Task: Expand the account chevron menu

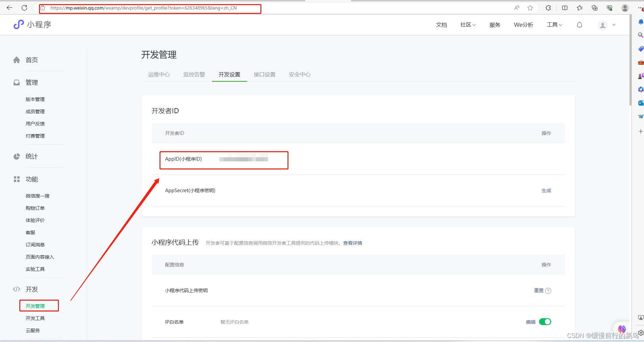Action: pyautogui.click(x=614, y=25)
